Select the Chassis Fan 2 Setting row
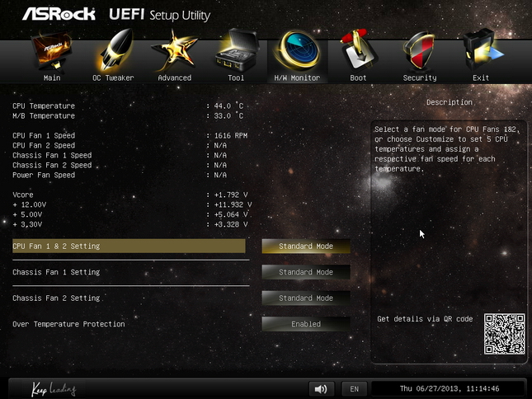This screenshot has height=399, width=532. (x=129, y=298)
